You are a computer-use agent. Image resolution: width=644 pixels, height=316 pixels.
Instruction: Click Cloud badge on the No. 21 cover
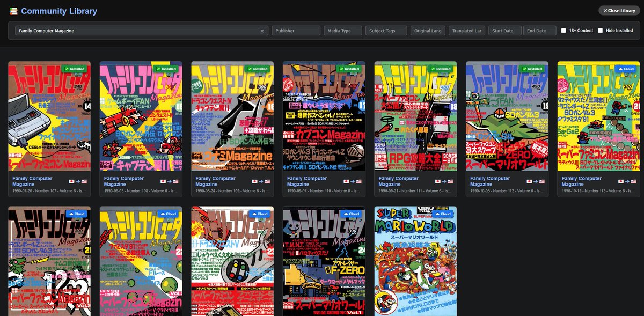pos(77,214)
